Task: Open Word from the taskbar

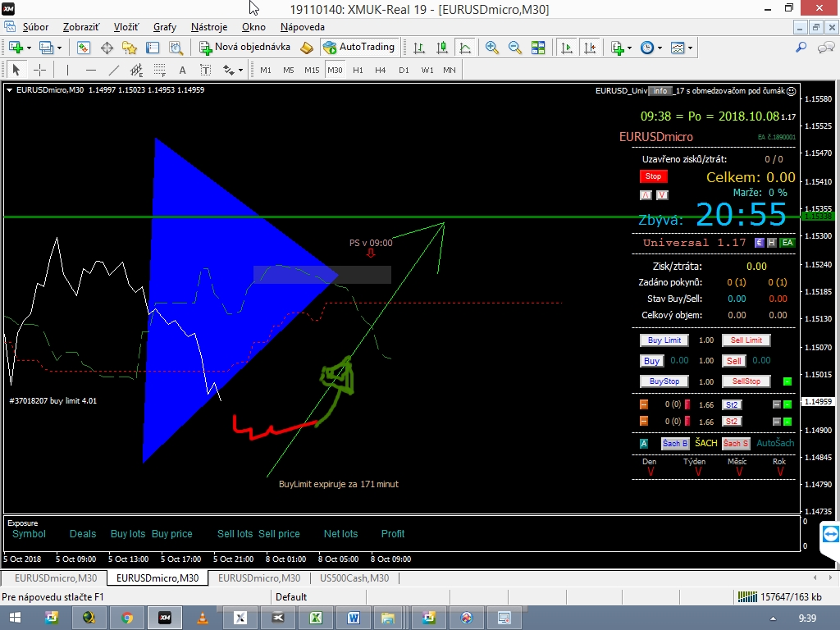Action: tap(354, 618)
